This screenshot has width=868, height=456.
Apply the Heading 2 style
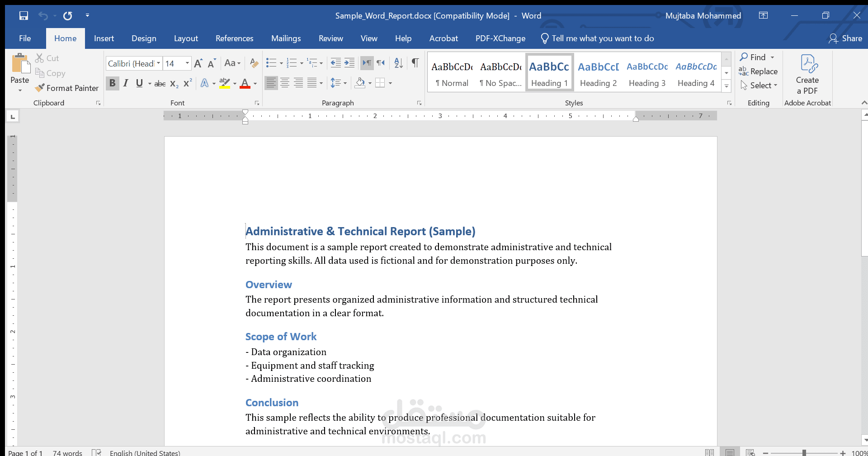[x=598, y=72]
